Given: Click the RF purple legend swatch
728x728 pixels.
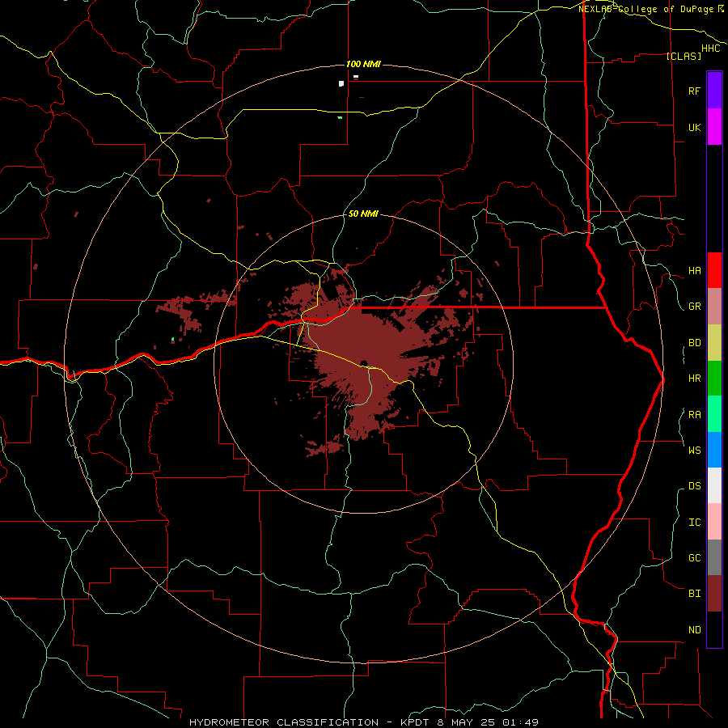Looking at the screenshot, I should 714,91.
